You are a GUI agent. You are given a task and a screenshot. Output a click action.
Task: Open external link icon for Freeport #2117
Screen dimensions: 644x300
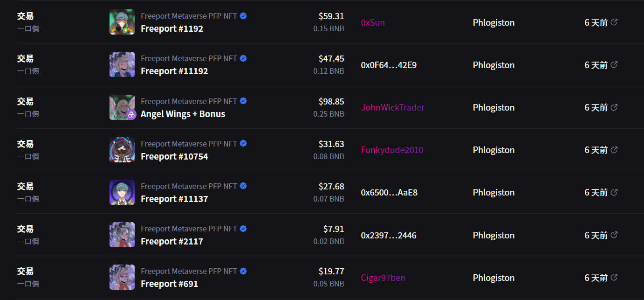click(x=614, y=235)
